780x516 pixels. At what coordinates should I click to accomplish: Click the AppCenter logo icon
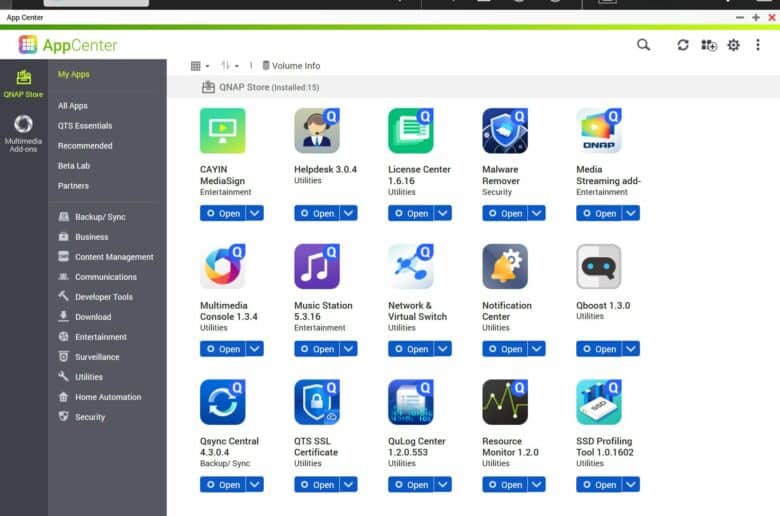click(x=28, y=44)
